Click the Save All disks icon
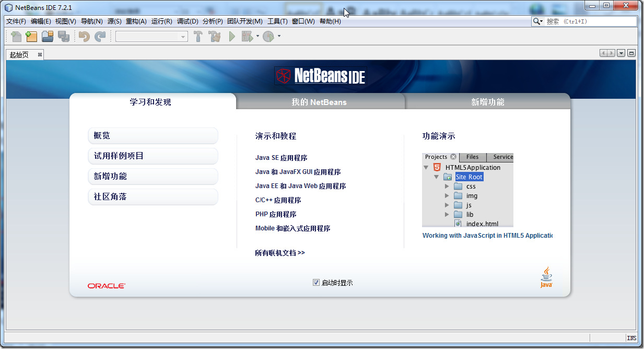644x349 pixels. click(64, 37)
